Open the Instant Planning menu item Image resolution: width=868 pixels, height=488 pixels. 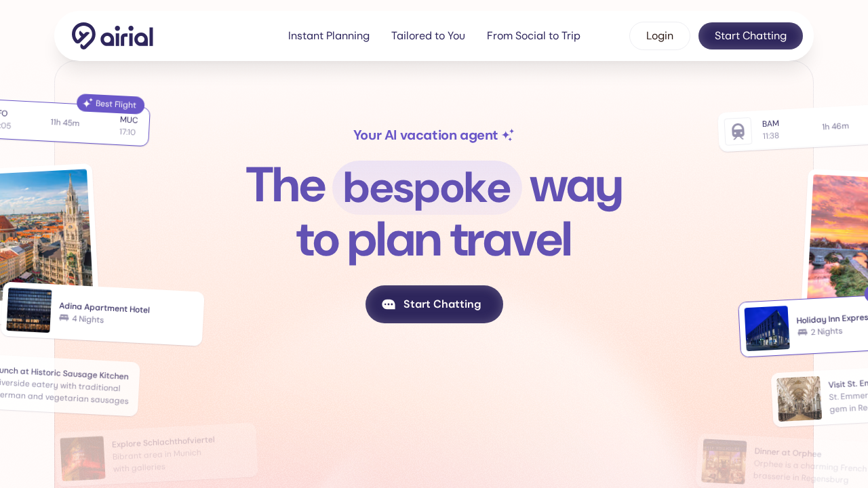(329, 36)
